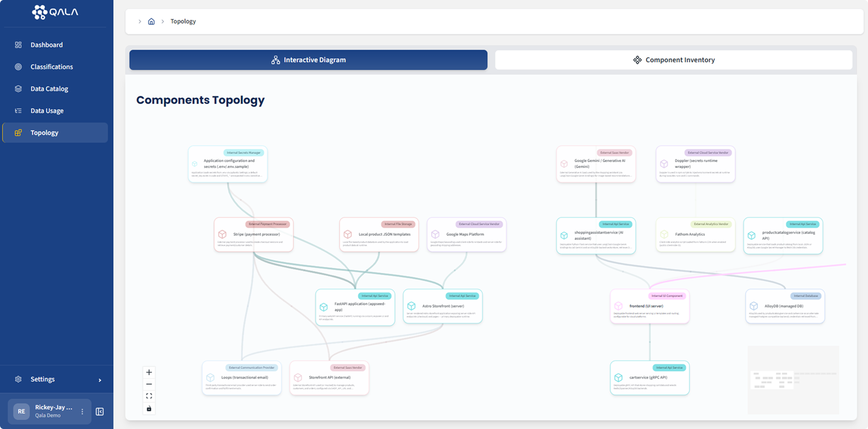This screenshot has width=868, height=429.
Task: Click the QALA logo in the header
Action: point(55,13)
